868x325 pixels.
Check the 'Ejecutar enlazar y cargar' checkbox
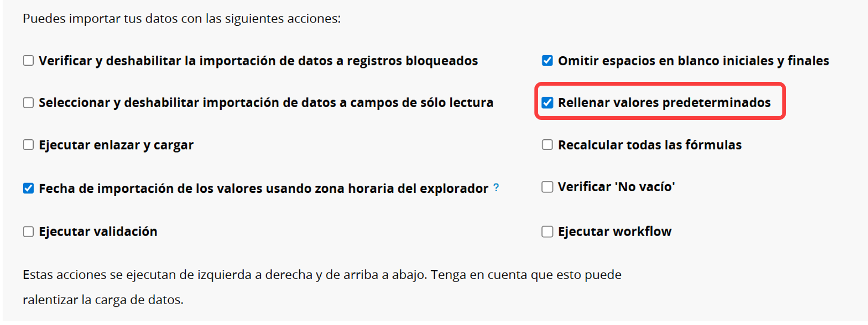(x=28, y=145)
